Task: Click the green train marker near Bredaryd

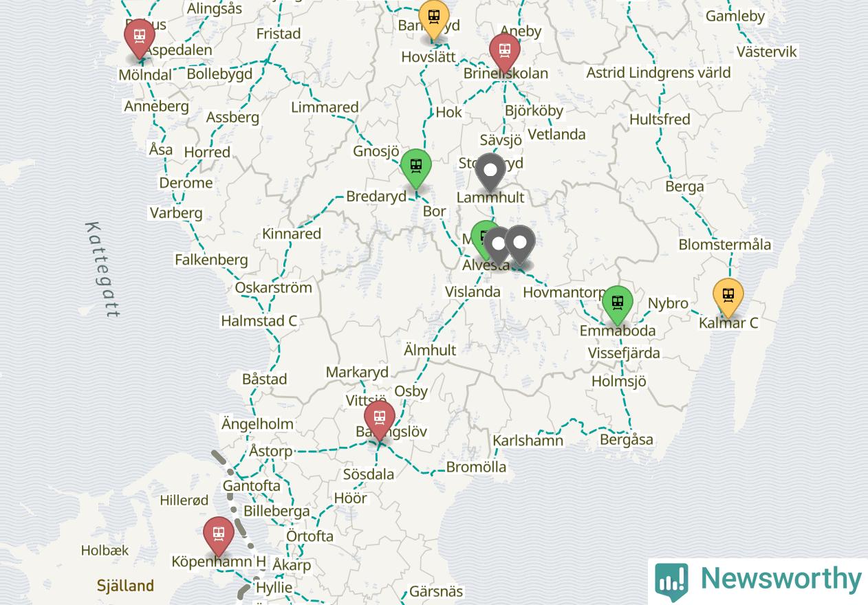Action: pos(416,168)
